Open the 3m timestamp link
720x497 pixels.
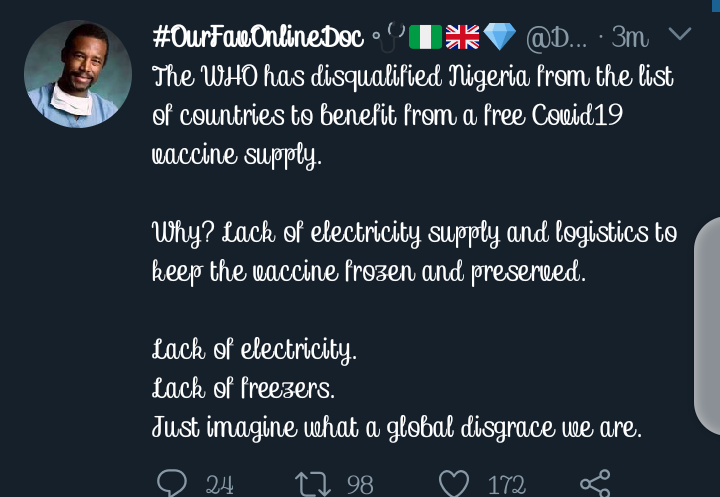click(x=630, y=37)
